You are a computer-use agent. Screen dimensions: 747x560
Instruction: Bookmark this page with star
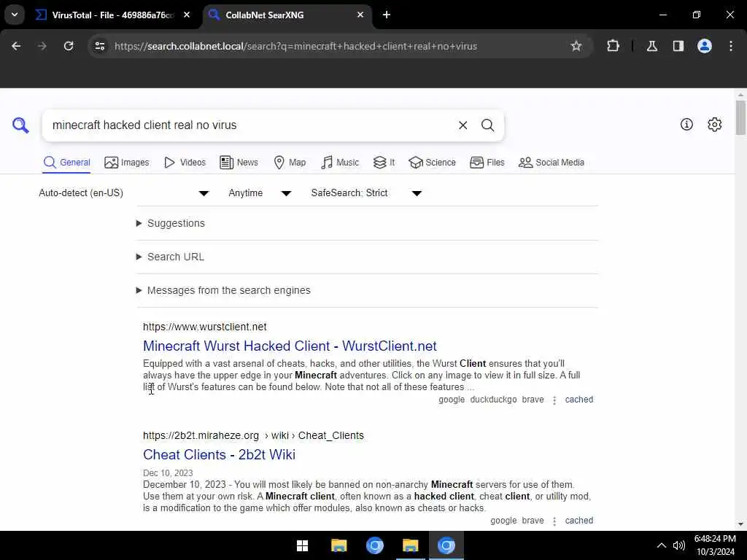point(576,46)
